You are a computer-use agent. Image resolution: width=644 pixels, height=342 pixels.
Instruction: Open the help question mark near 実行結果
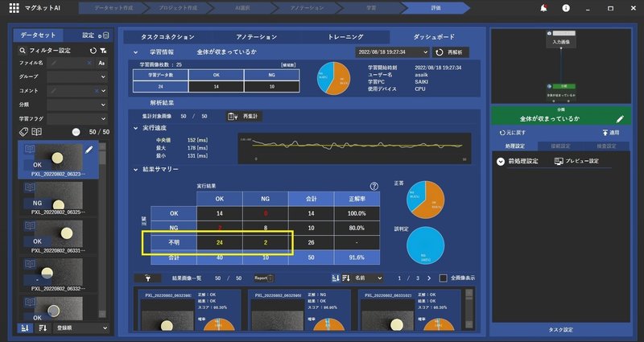click(374, 187)
